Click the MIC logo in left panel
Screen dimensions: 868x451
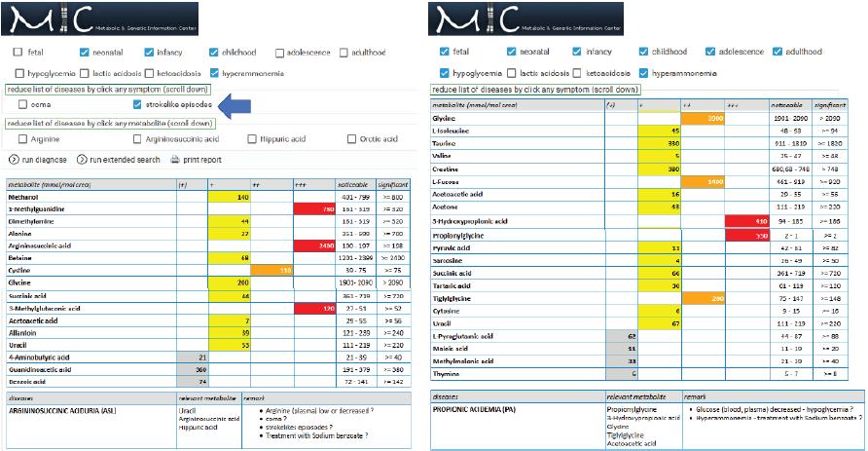pos(99,19)
